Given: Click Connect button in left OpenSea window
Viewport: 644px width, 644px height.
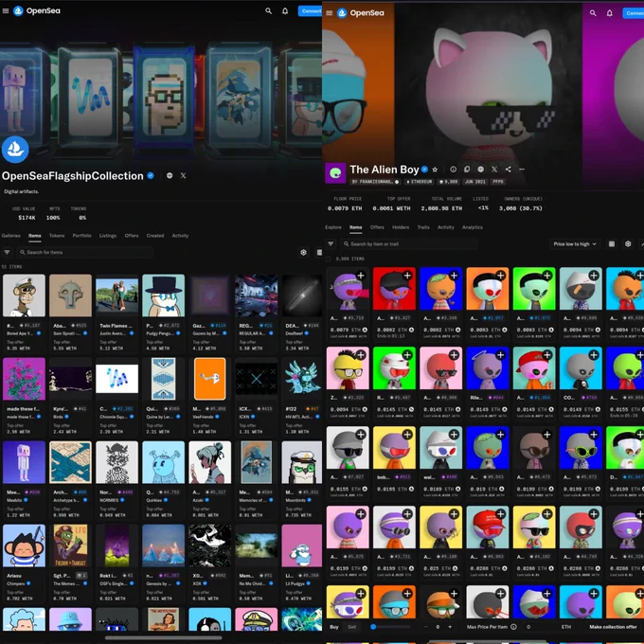Looking at the screenshot, I should pos(310,11).
